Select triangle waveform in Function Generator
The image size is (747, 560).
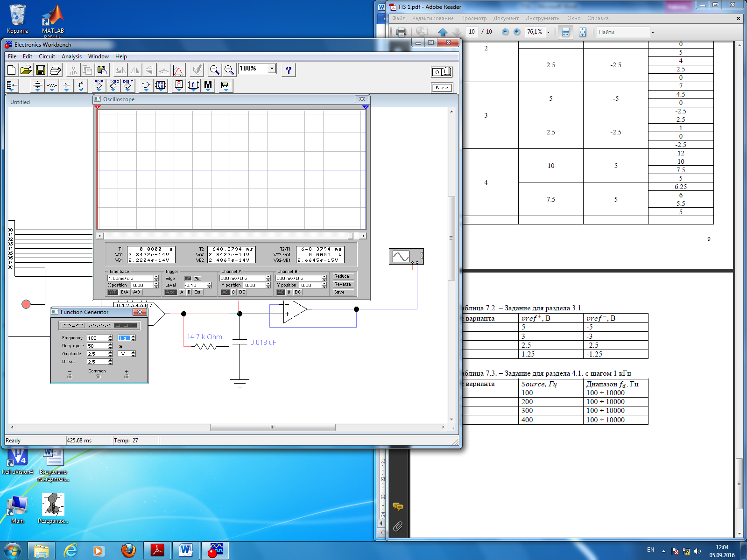point(99,325)
